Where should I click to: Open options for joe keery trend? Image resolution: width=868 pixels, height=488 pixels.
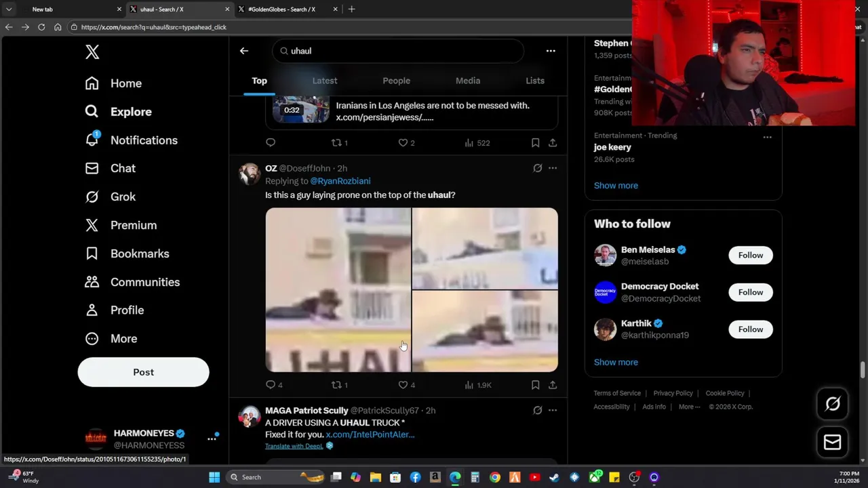[x=767, y=137]
